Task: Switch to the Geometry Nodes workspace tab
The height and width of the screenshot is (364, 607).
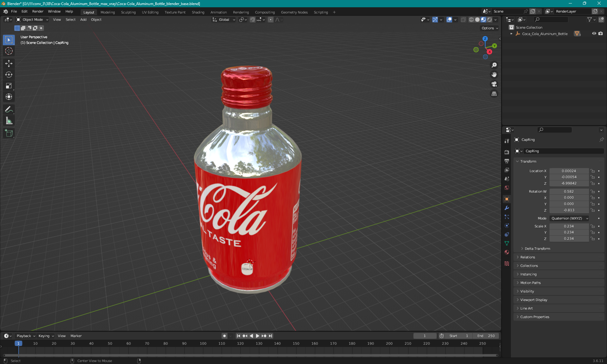Action: (294, 12)
